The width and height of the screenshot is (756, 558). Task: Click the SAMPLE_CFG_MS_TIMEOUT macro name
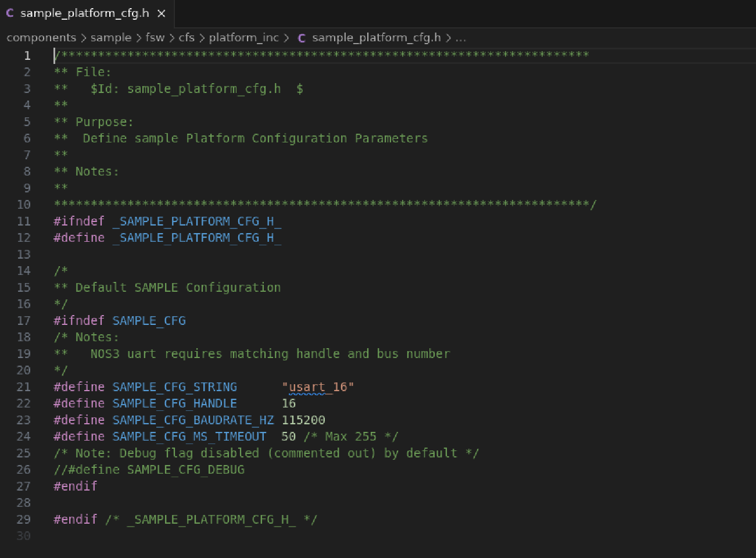[x=189, y=437]
